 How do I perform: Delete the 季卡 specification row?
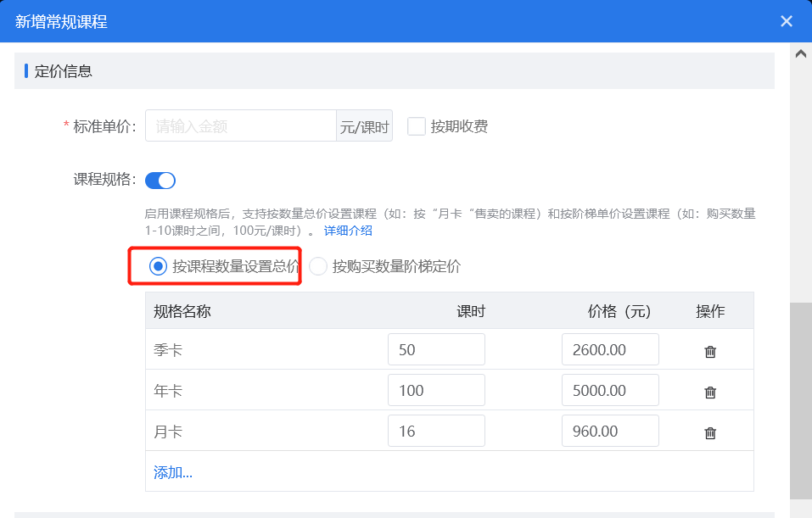(709, 348)
